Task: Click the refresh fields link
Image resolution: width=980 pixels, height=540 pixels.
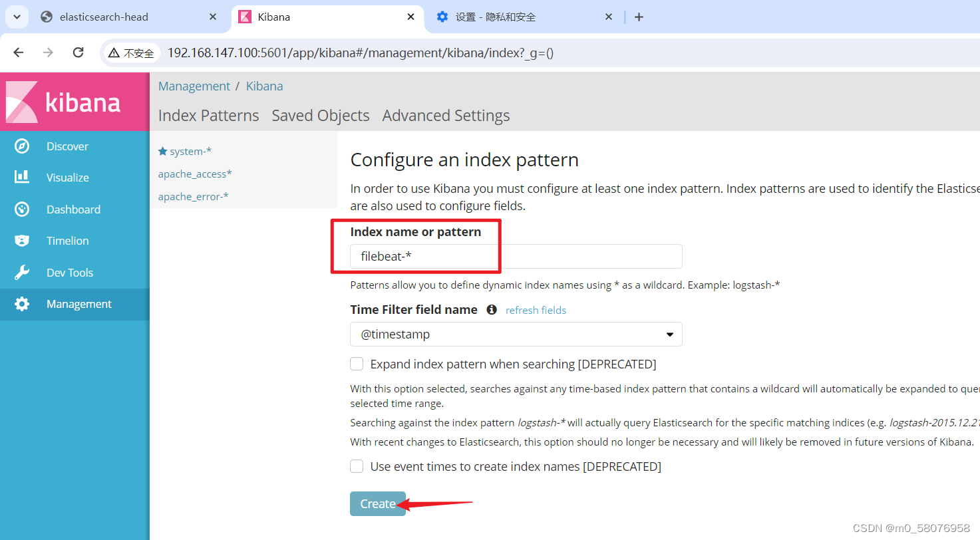Action: 536,310
